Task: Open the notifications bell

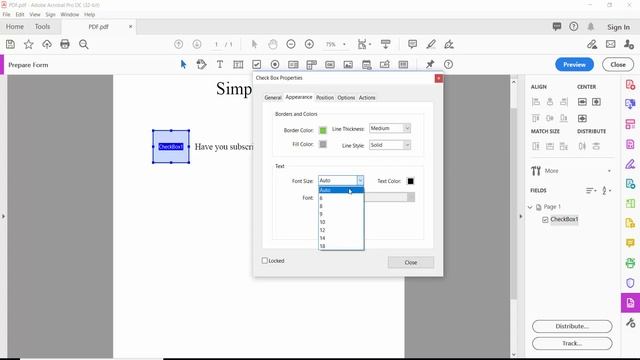Action: click(591, 27)
